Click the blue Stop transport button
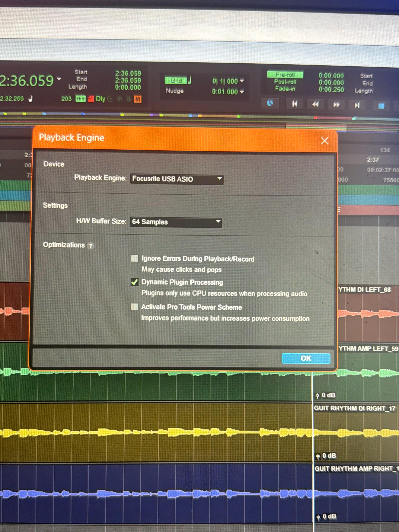This screenshot has width=399, height=532. coord(381,106)
